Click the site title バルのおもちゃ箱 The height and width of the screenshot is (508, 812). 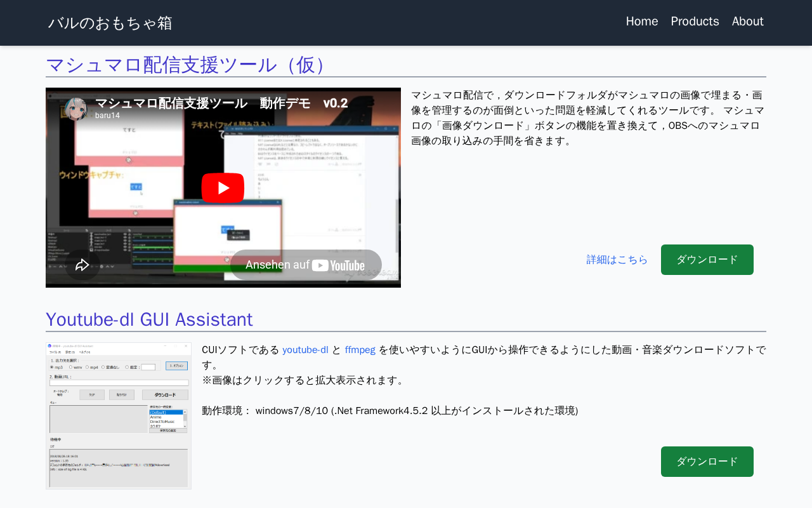pyautogui.click(x=110, y=23)
